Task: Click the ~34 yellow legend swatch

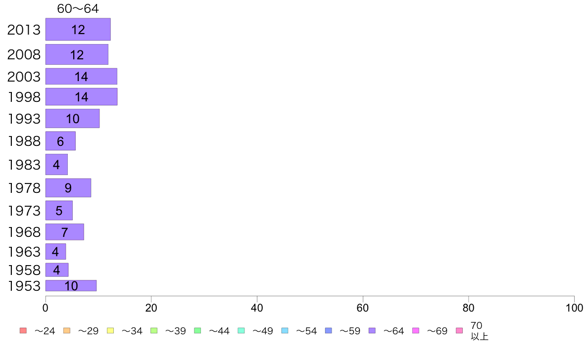Action: [x=110, y=331]
